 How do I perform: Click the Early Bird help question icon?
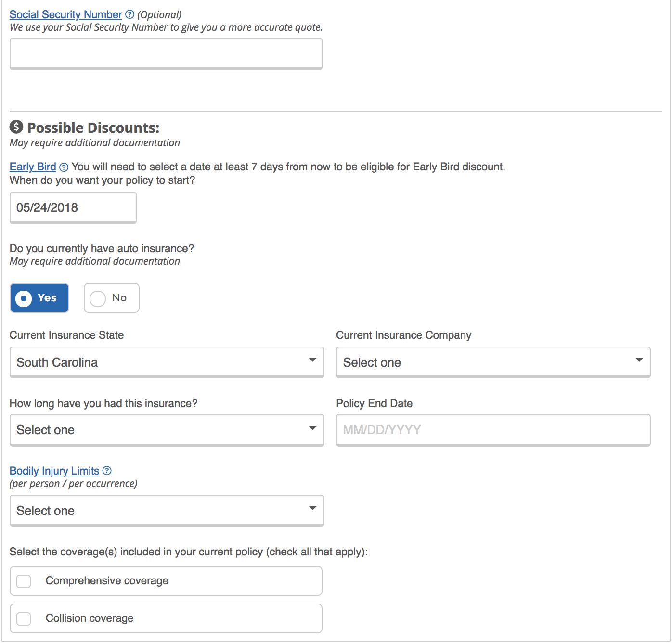[x=64, y=167]
